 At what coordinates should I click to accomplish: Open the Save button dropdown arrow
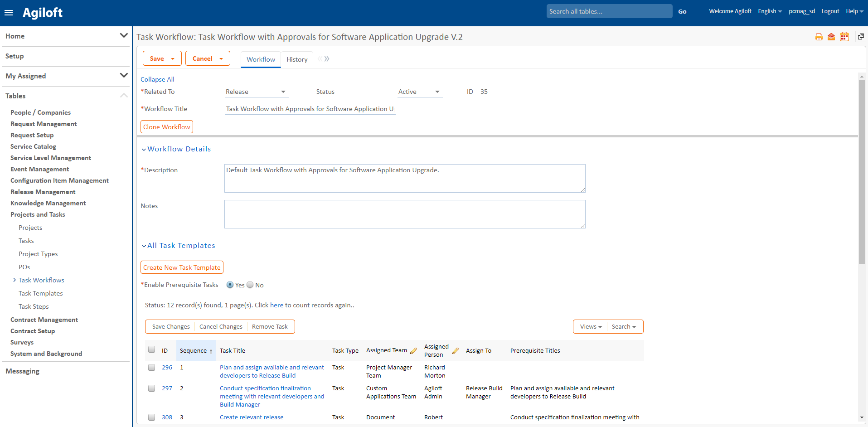pos(173,59)
